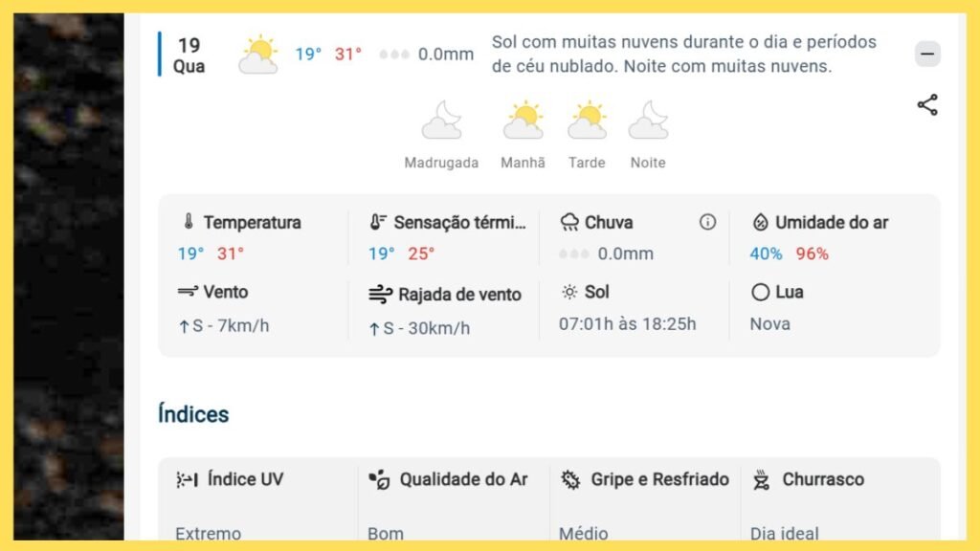Open the Churrasco index card
The height and width of the screenshot is (551, 980).
pyautogui.click(x=840, y=499)
